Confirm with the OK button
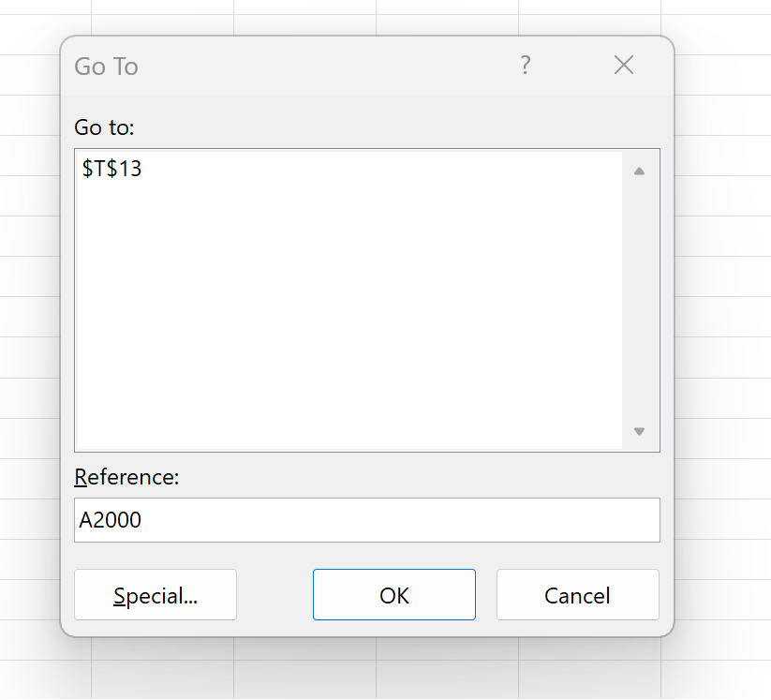 pos(394,596)
